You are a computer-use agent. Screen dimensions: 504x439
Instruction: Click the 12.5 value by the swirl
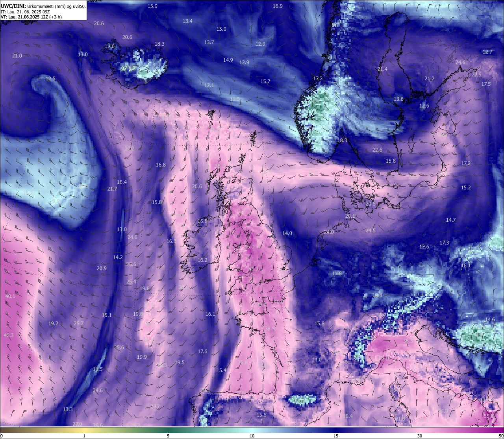(x=50, y=79)
